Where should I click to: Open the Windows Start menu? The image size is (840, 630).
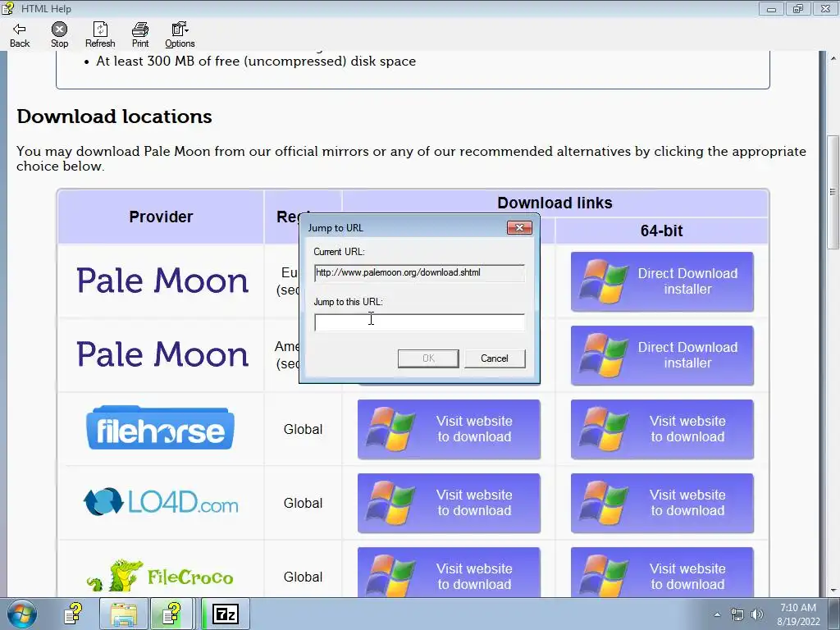pyautogui.click(x=22, y=614)
